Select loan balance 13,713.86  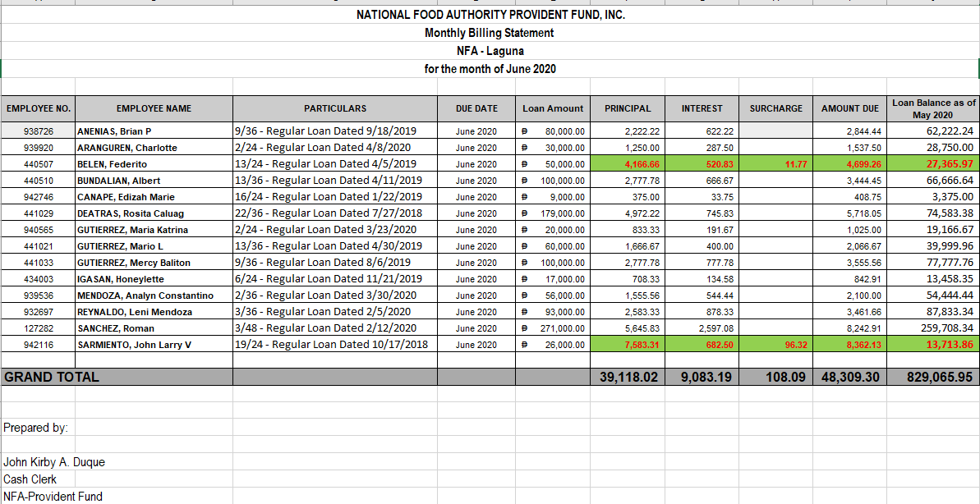click(x=933, y=343)
